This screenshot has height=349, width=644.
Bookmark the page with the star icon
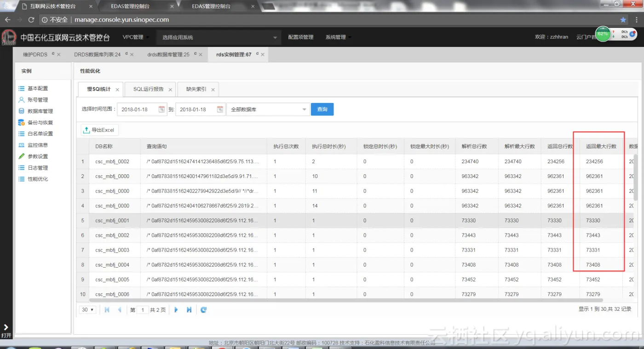[623, 20]
